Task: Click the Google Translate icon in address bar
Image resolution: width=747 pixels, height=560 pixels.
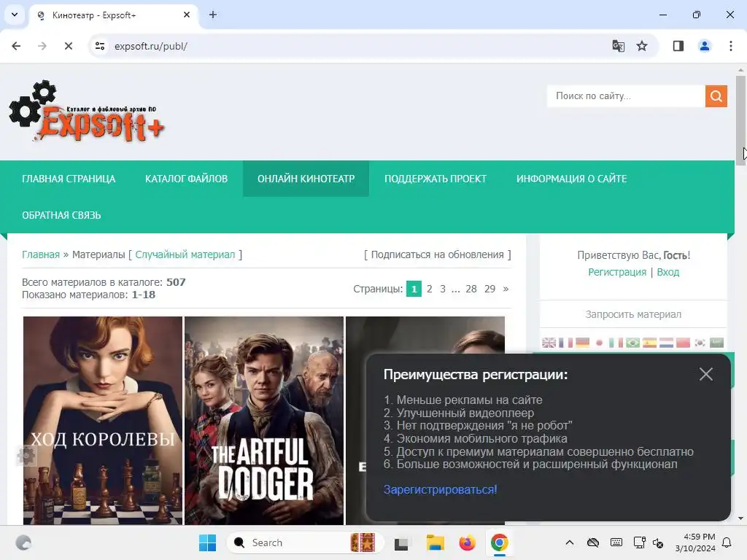Action: pos(618,46)
